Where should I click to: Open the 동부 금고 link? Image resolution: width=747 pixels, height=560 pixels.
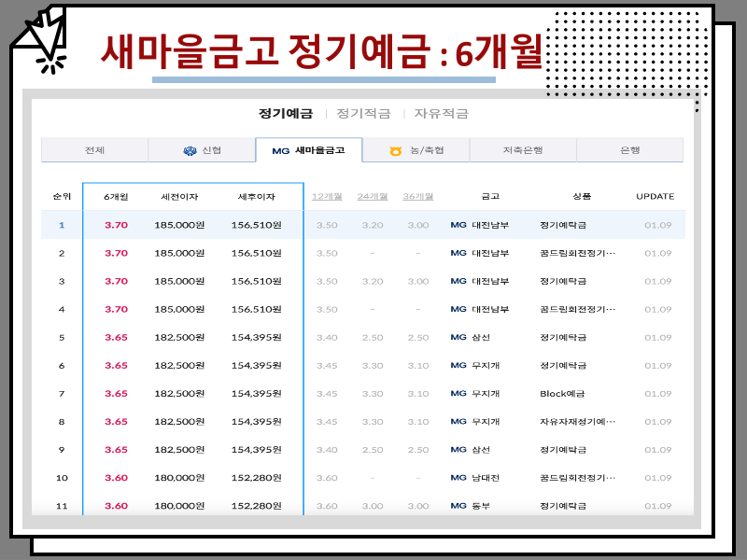[x=481, y=506]
